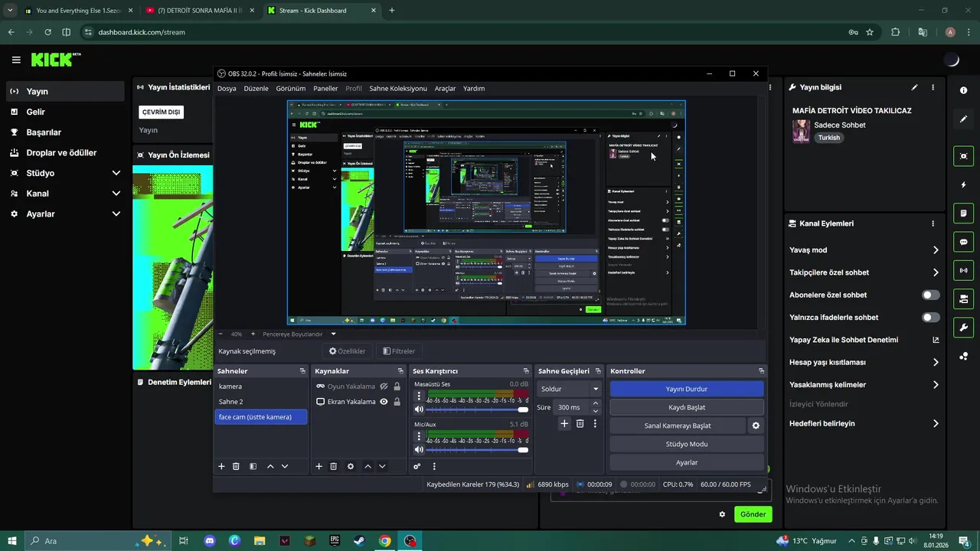Expand the Kanal sidebar section

[x=116, y=194]
